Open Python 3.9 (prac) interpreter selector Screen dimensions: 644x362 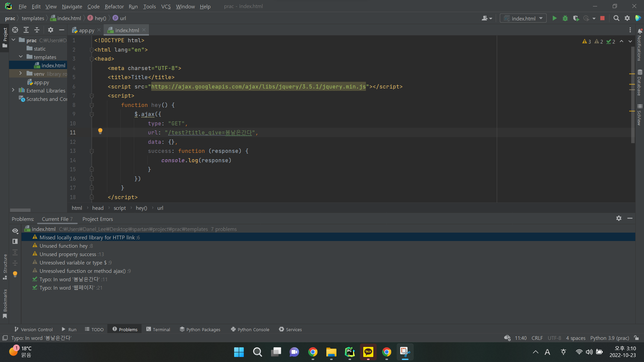point(609,338)
